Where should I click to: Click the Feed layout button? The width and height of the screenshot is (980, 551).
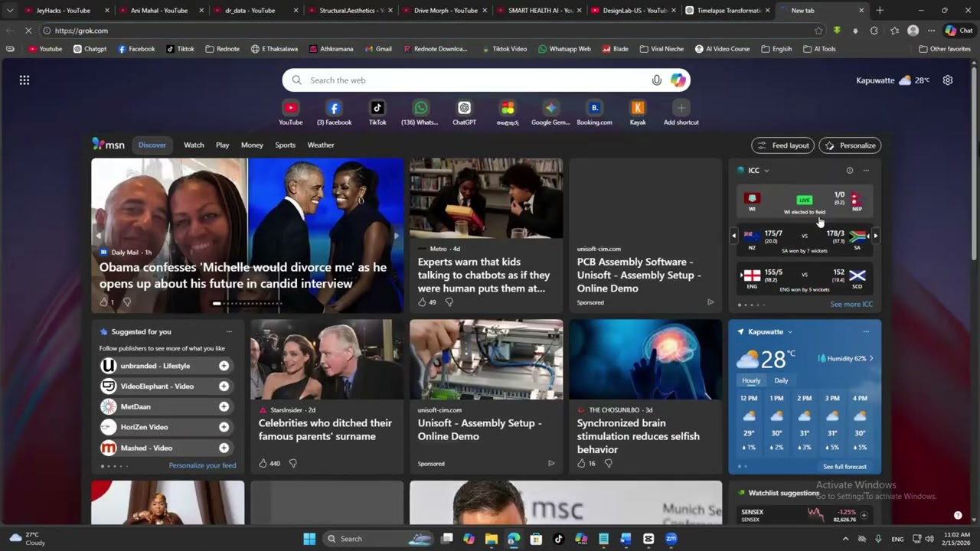click(x=783, y=145)
